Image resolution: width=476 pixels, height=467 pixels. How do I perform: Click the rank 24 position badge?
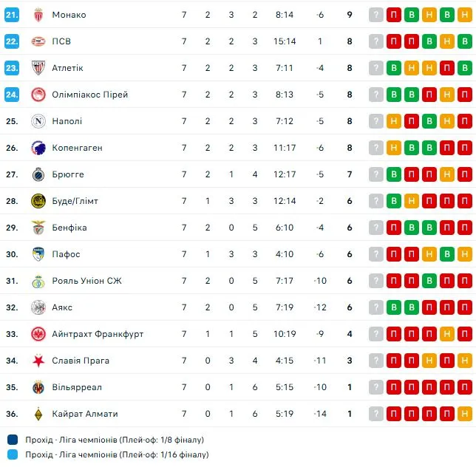[12, 95]
